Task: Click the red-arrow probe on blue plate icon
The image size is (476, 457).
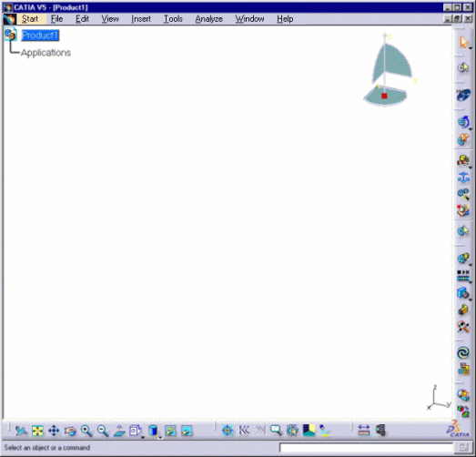Action: pos(463,210)
